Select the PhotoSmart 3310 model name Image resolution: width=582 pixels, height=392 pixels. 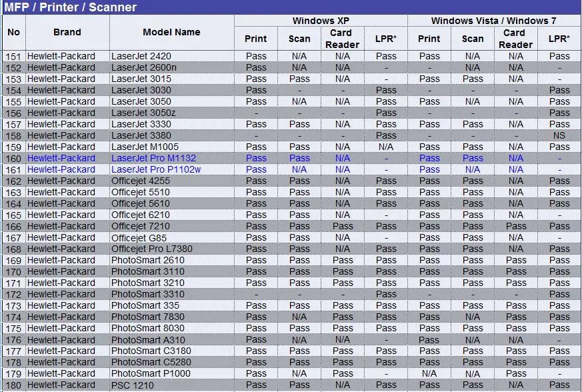click(x=148, y=294)
